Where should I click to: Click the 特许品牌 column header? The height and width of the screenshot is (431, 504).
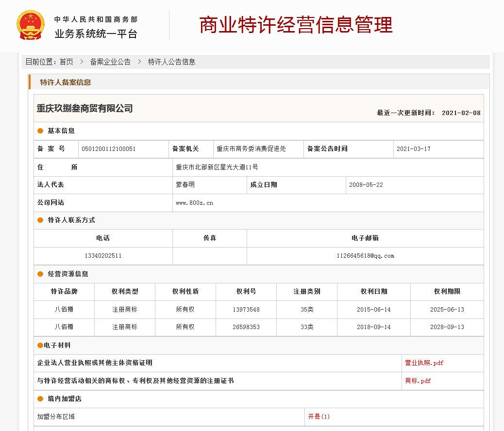click(x=64, y=292)
